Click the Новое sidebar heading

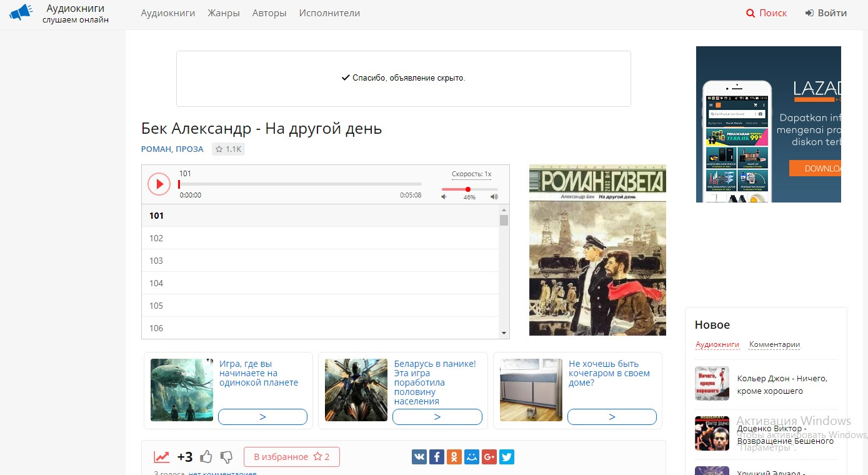click(712, 324)
